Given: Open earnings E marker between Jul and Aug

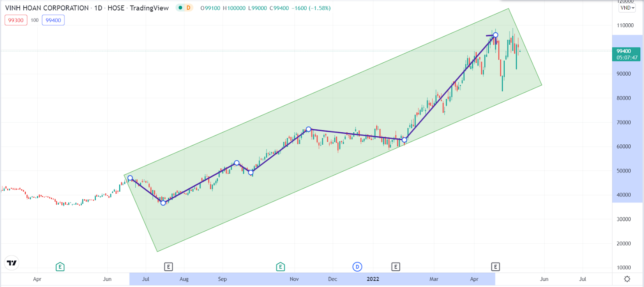Looking at the screenshot, I should [x=169, y=266].
